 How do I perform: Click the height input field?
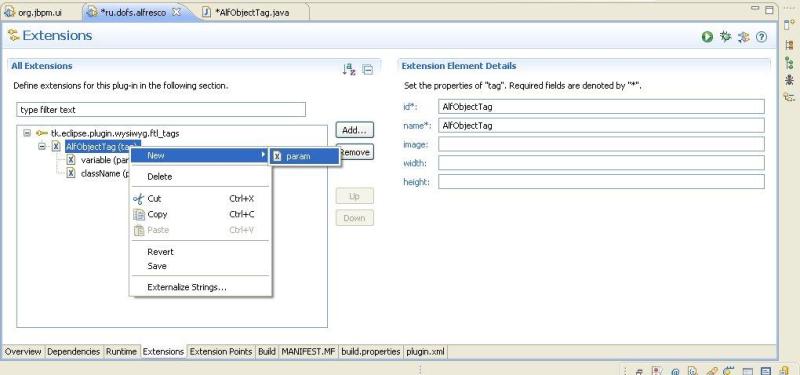point(601,182)
